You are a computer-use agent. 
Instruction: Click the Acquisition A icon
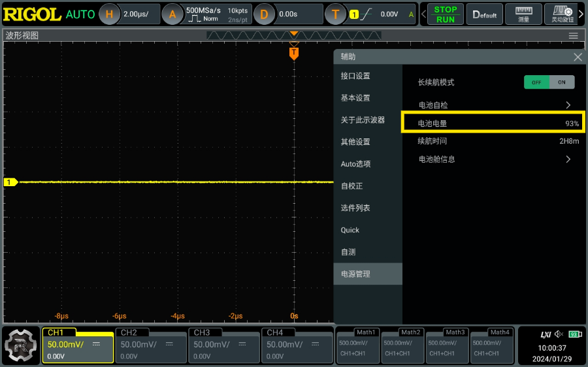pyautogui.click(x=172, y=14)
